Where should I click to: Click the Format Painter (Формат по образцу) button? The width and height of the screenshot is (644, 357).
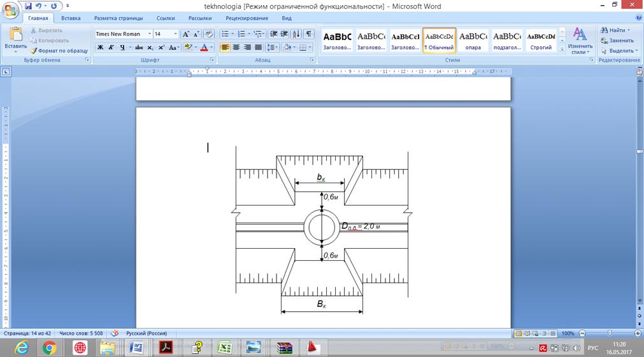coord(59,50)
